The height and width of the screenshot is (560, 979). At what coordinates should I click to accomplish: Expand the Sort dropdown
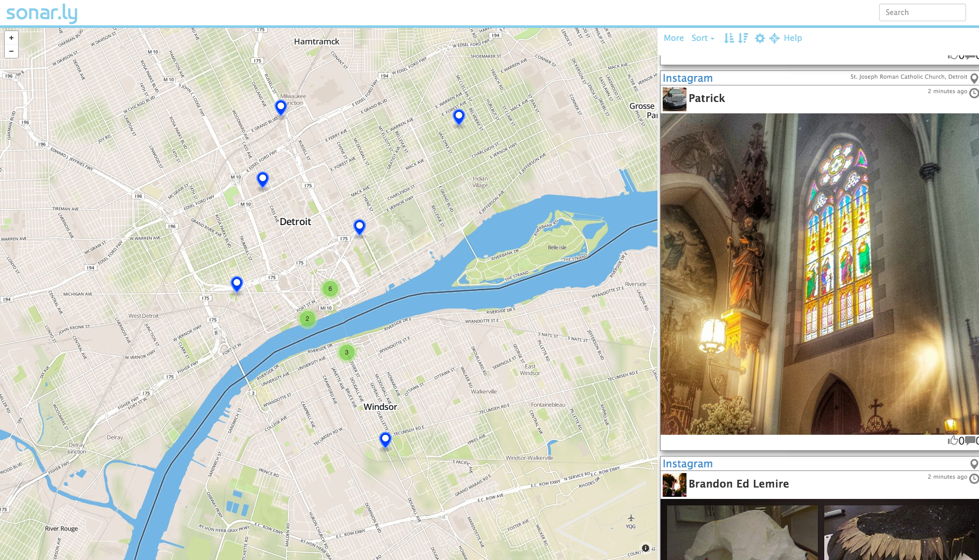coord(703,38)
